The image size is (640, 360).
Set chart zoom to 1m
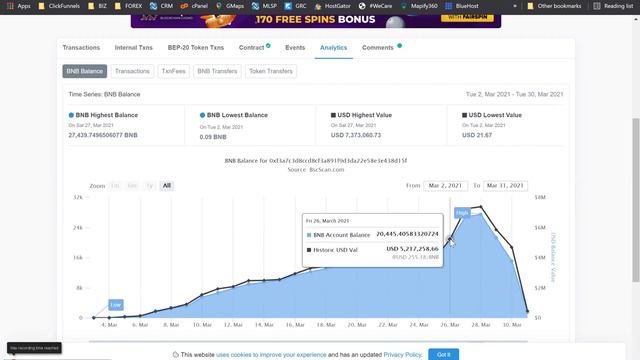(115, 186)
